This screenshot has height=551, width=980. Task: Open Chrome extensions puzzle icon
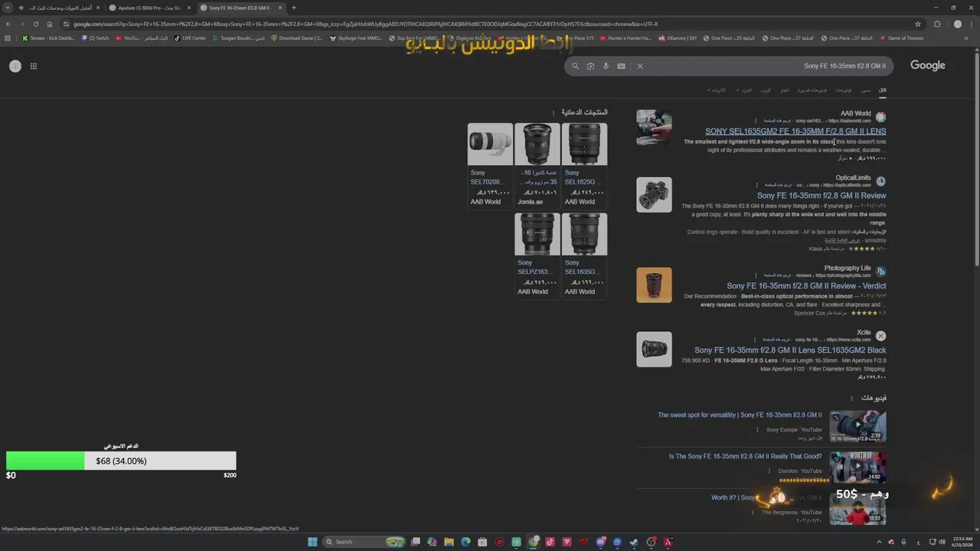click(937, 24)
